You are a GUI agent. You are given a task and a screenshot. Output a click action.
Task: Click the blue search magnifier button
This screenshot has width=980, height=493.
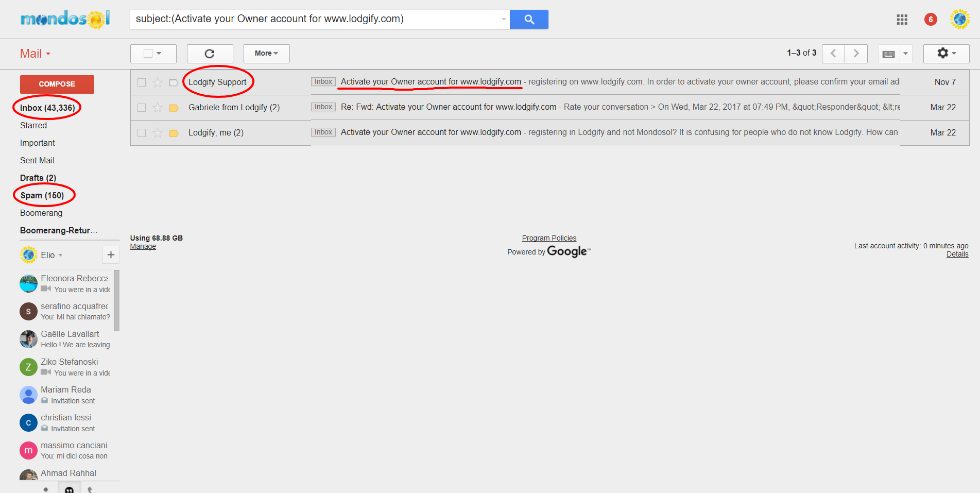pyautogui.click(x=529, y=20)
